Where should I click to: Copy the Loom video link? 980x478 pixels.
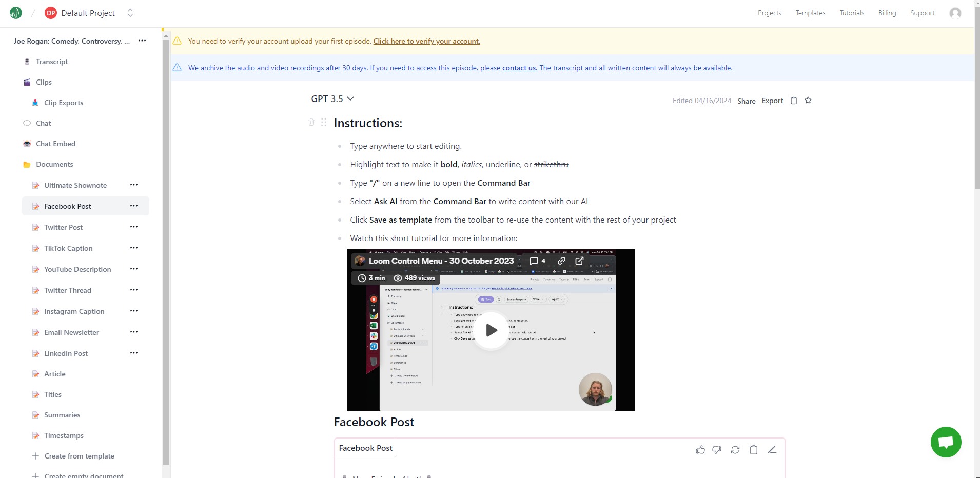(561, 261)
